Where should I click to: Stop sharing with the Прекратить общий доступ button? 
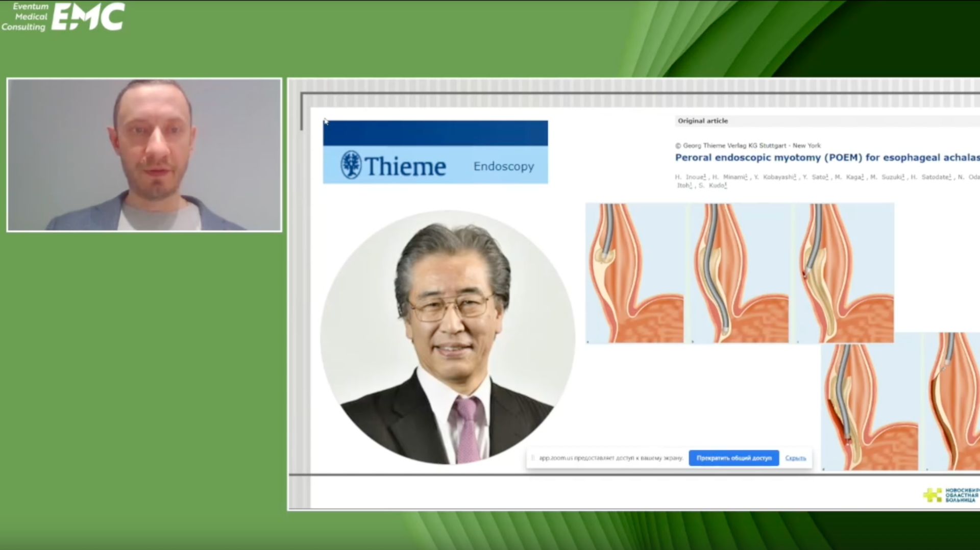[733, 458]
